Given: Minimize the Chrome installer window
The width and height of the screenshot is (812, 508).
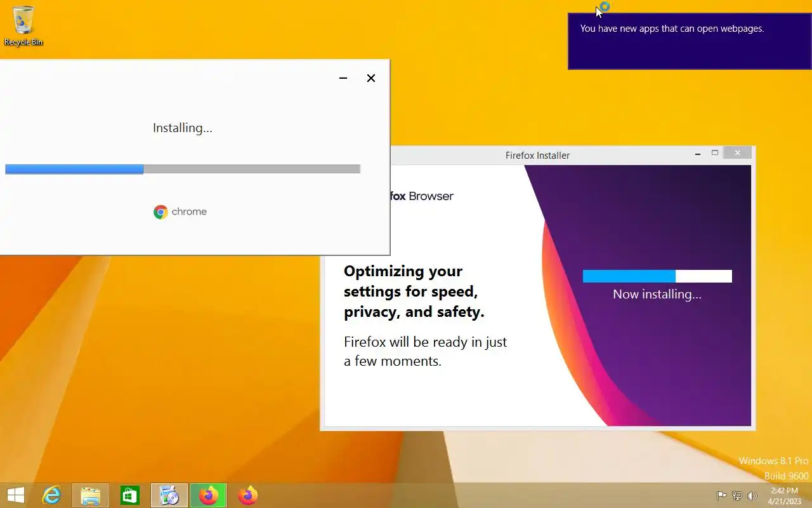Looking at the screenshot, I should [x=343, y=78].
